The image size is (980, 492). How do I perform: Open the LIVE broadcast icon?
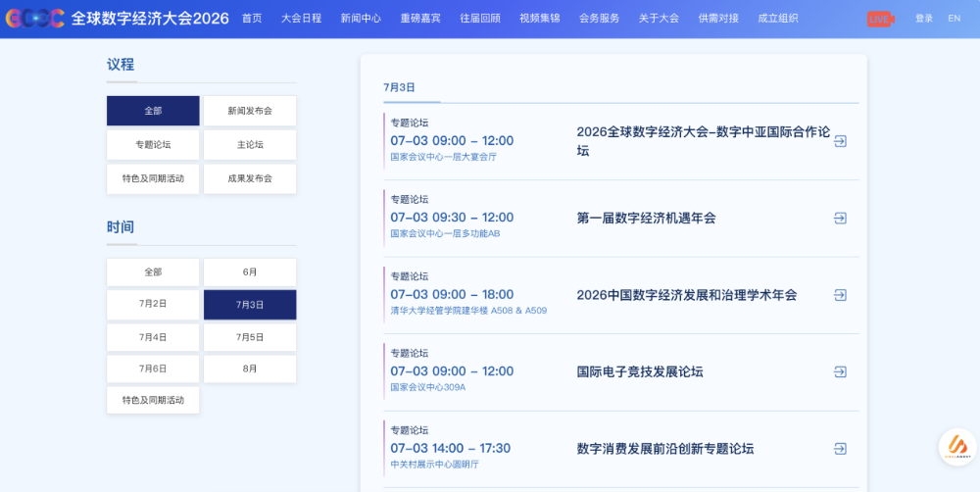click(881, 19)
